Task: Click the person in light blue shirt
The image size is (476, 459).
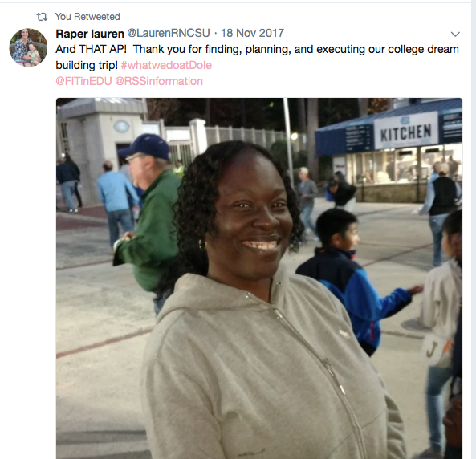Action: (x=117, y=201)
